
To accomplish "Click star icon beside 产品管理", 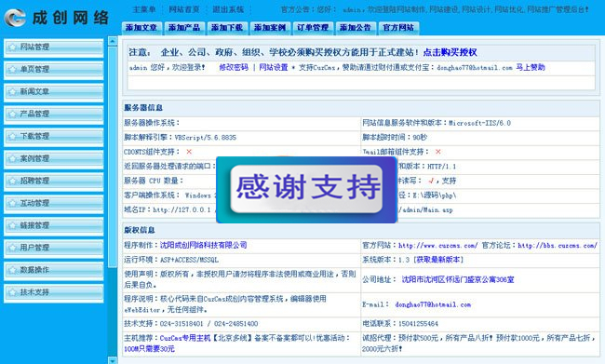I will tap(12, 115).
